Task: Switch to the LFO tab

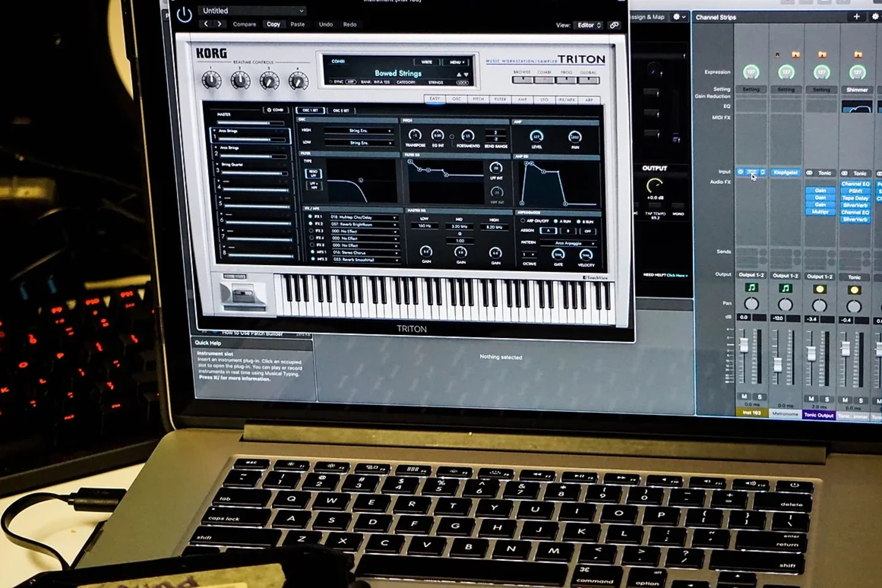Action: [544, 99]
